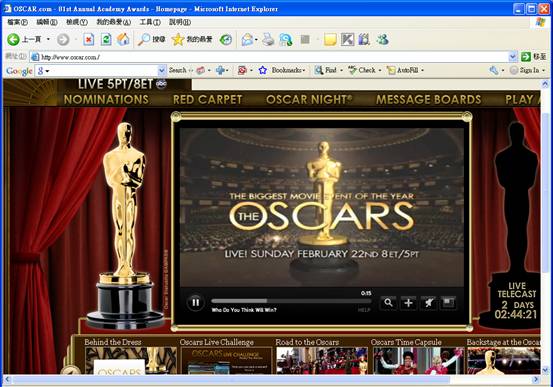
Task: Click the grey Forward arrow button
Action: tap(63, 39)
